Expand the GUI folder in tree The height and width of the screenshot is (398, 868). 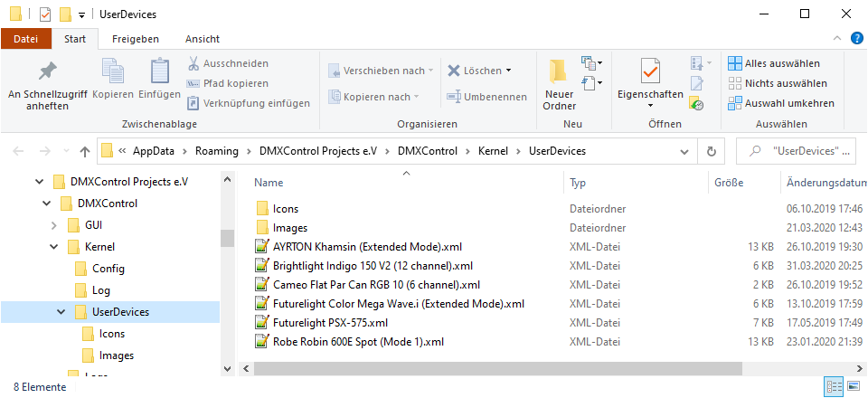(55, 224)
